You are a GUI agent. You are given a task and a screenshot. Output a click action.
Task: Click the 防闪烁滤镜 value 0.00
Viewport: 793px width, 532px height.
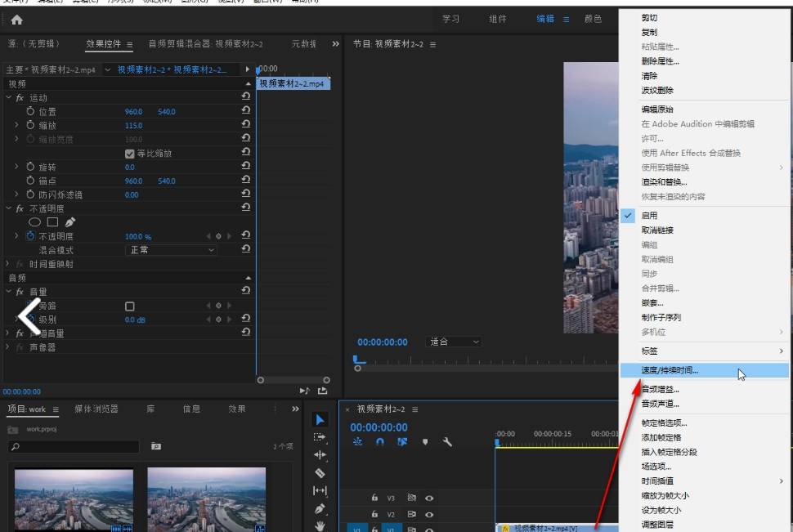(132, 194)
